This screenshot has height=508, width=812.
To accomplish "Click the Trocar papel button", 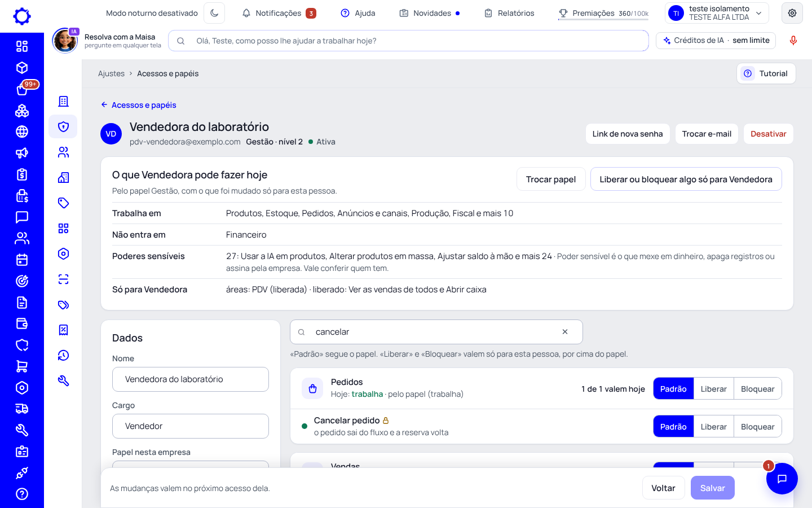I will coord(551,179).
